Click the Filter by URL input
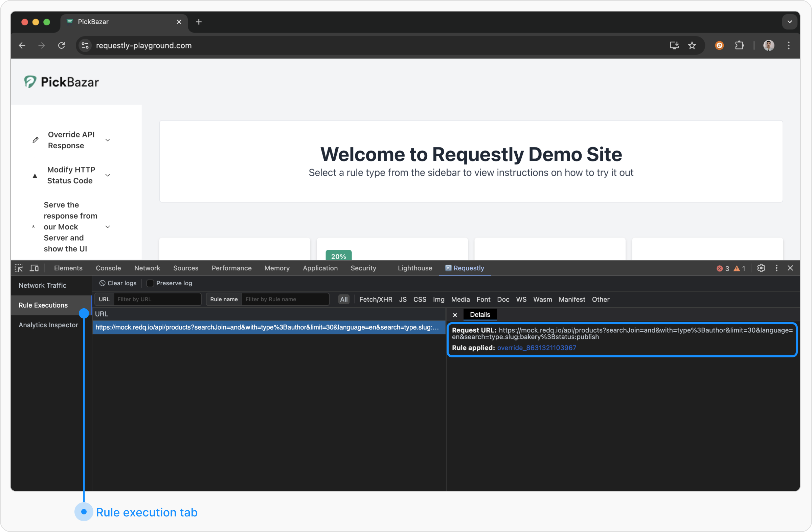This screenshot has width=812, height=532. coord(157,299)
